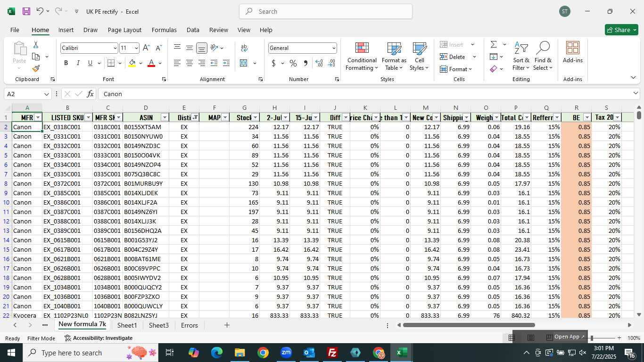Open FileZilla from the Windows taskbar

point(332,353)
